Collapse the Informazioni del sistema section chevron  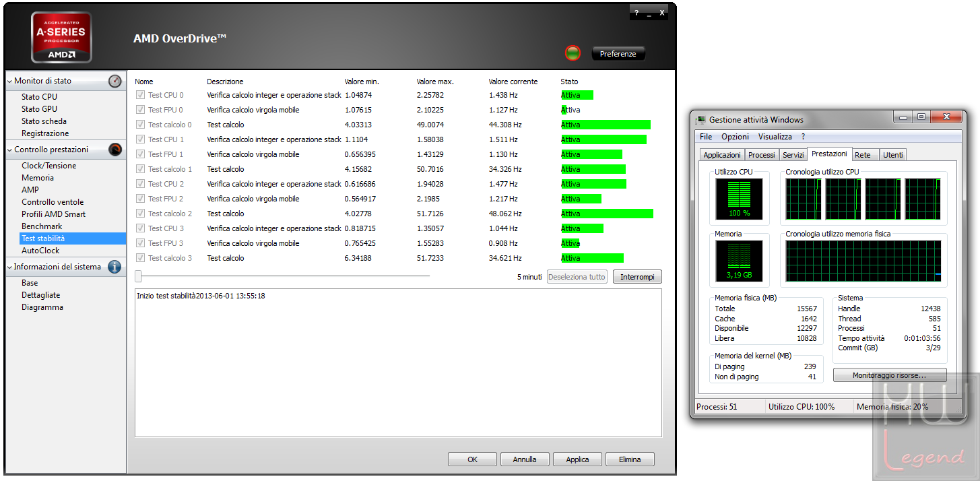[9, 267]
